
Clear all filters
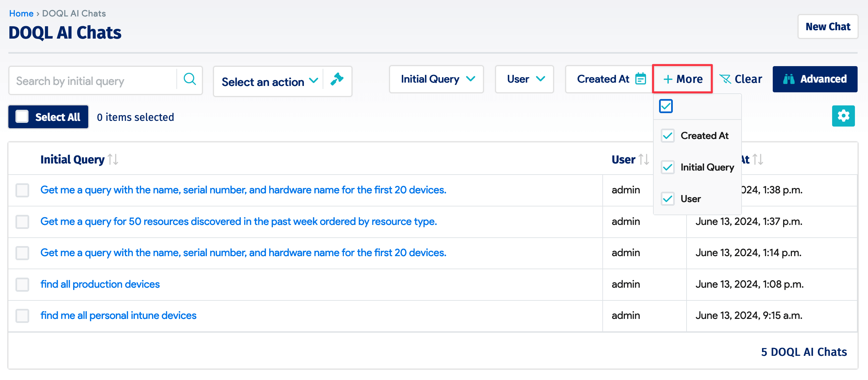coord(741,79)
